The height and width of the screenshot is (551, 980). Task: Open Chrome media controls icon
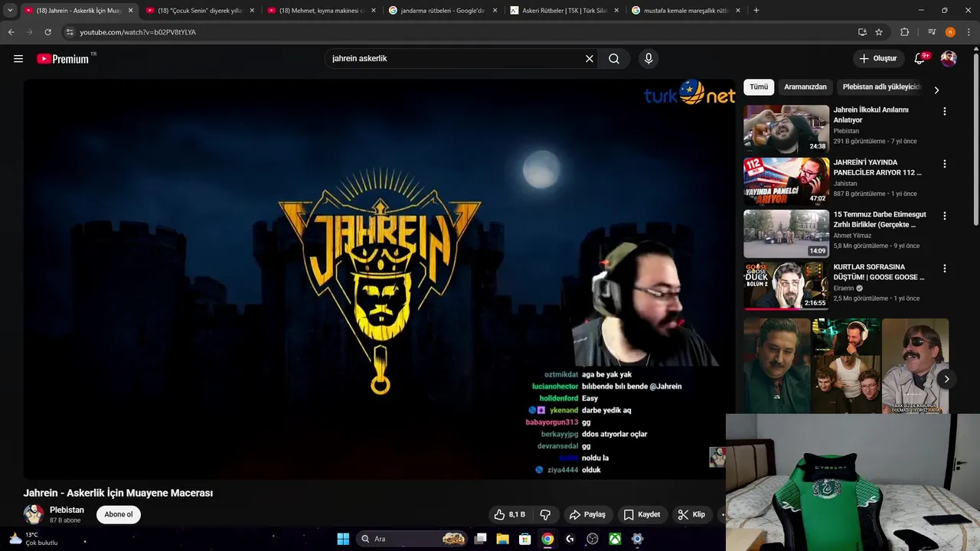(x=932, y=32)
